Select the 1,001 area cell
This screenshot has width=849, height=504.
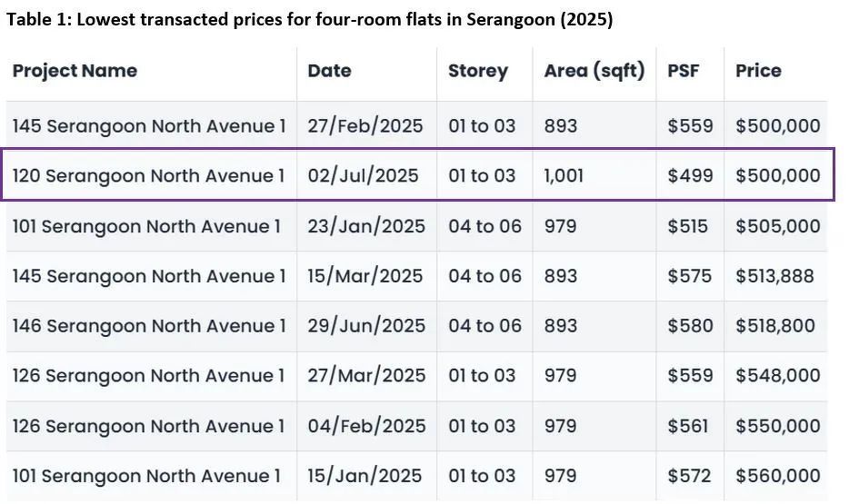[x=564, y=175]
